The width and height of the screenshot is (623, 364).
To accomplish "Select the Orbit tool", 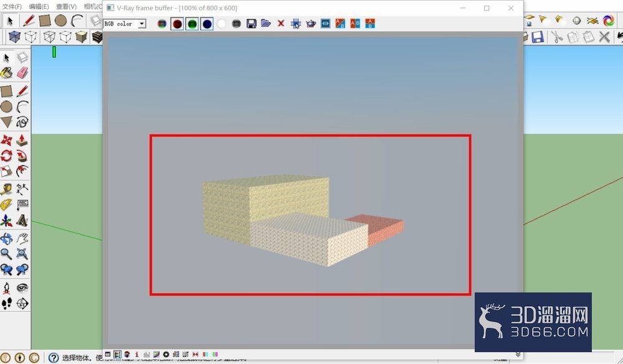I will [x=6, y=238].
